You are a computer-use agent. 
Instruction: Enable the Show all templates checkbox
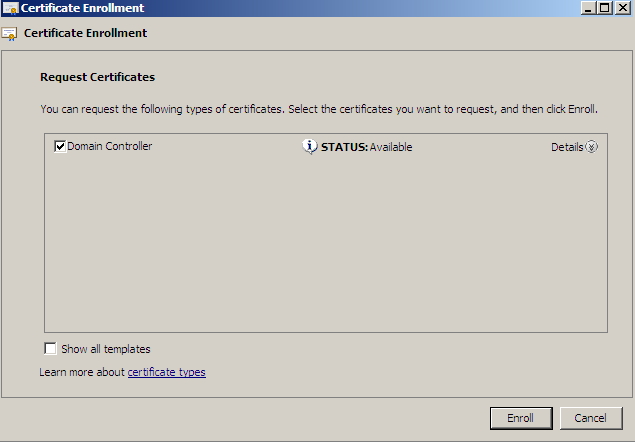click(50, 349)
